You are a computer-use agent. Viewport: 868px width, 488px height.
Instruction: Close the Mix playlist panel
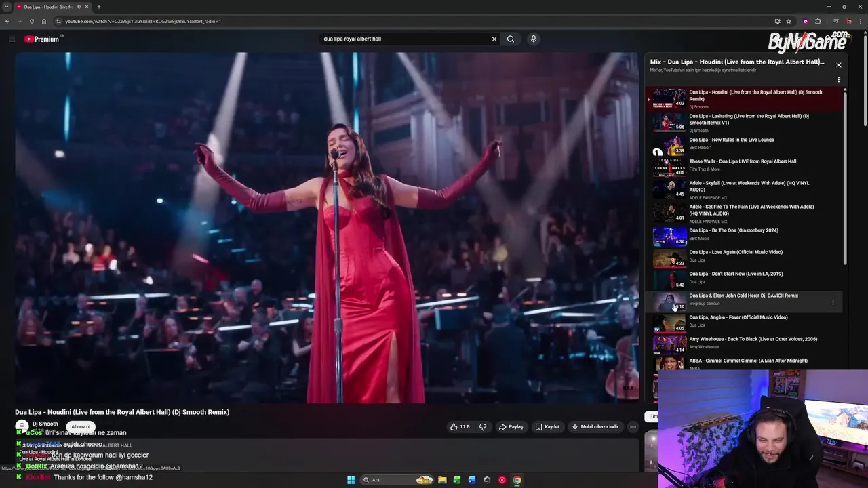click(839, 65)
